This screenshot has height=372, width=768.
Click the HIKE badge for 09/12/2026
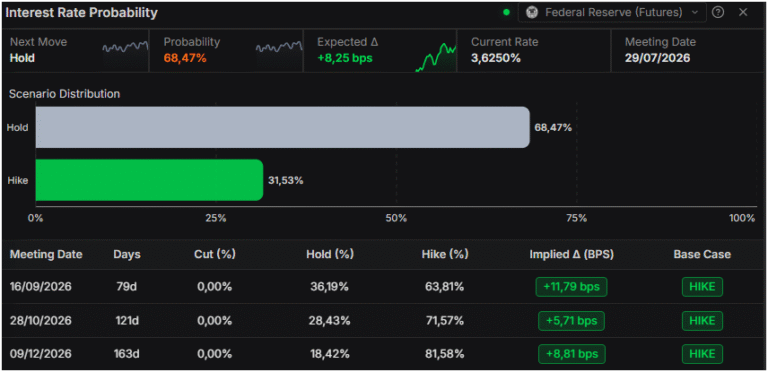click(702, 354)
